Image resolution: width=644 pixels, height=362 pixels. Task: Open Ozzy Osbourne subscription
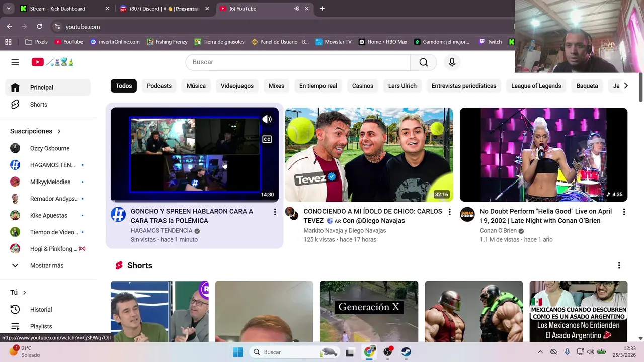[48, 148]
